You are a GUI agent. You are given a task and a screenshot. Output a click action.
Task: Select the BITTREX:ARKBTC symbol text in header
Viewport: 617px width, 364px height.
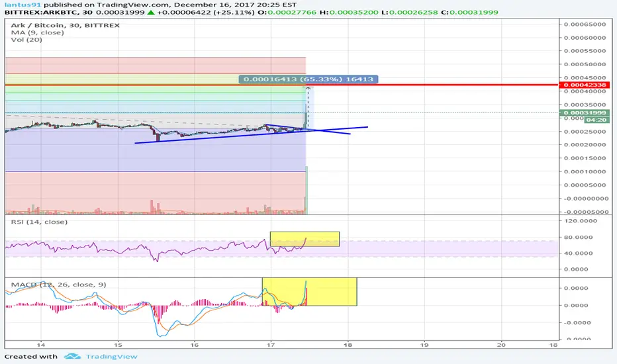(x=40, y=13)
